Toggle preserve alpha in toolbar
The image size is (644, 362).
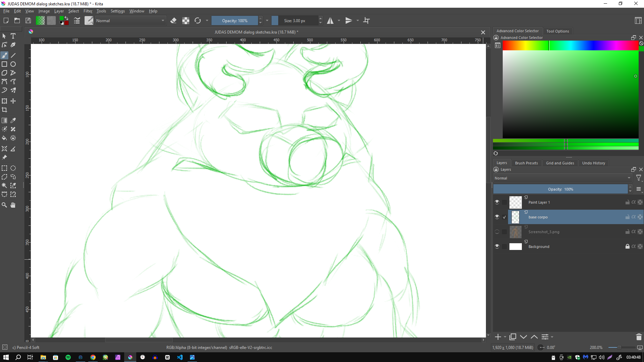click(186, 20)
